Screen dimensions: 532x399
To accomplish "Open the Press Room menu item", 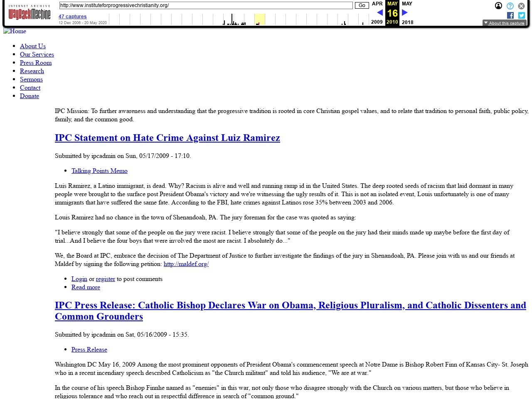I will [x=36, y=63].
